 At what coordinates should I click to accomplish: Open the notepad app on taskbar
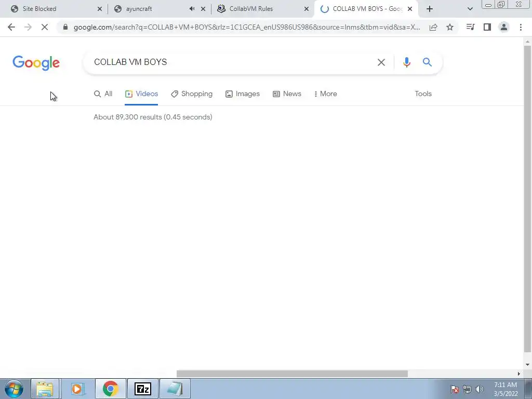click(175, 389)
